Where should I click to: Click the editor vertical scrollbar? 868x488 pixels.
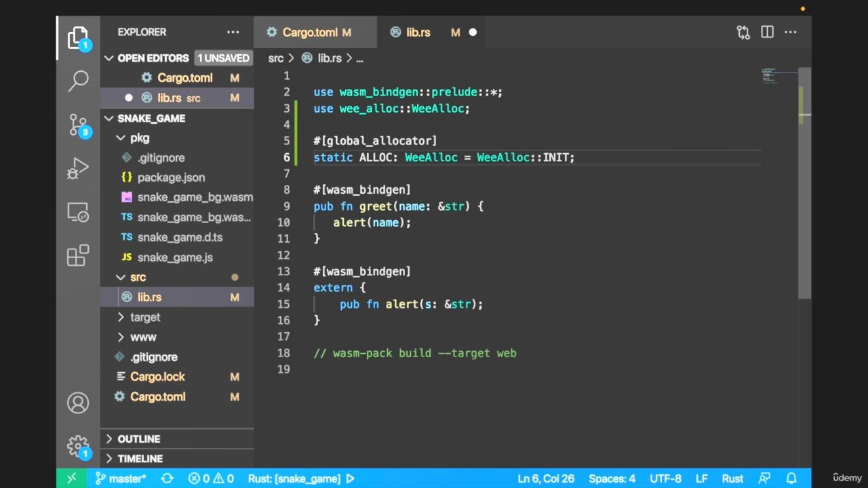[x=804, y=203]
